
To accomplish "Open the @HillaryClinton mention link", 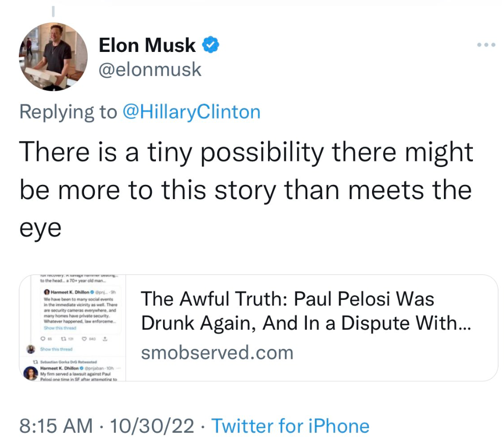I will (191, 112).
